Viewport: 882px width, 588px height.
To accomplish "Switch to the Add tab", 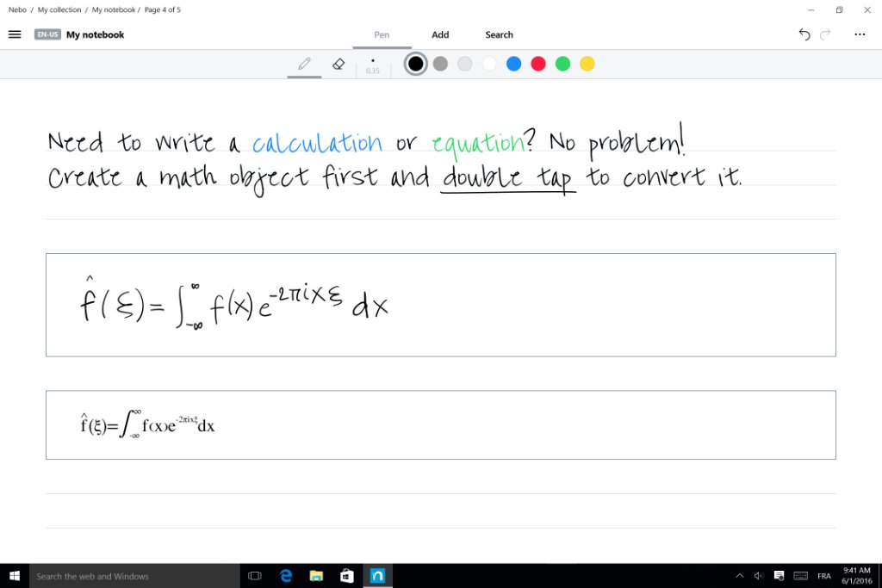I will pos(440,34).
